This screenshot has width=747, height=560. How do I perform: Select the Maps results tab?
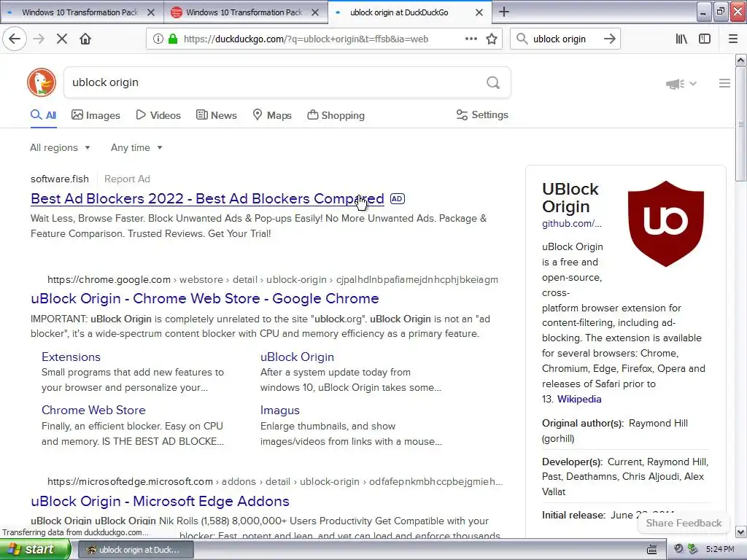point(272,115)
